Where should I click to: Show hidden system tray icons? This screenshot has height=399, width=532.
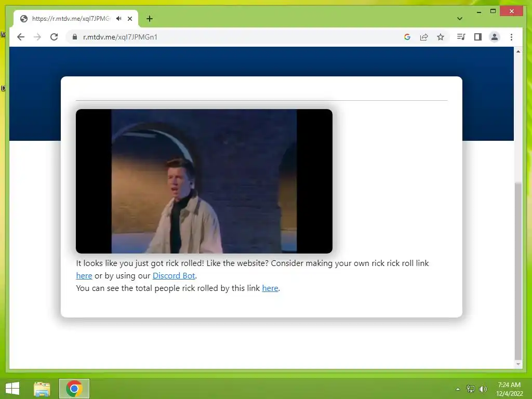click(458, 389)
